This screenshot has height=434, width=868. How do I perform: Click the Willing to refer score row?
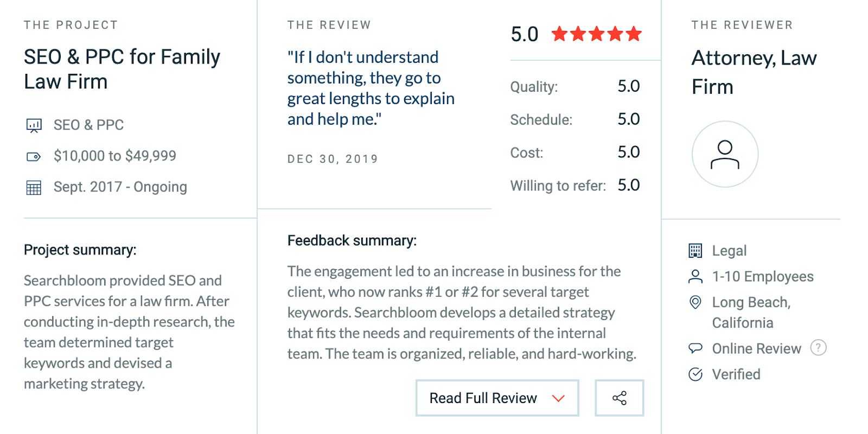coord(575,186)
